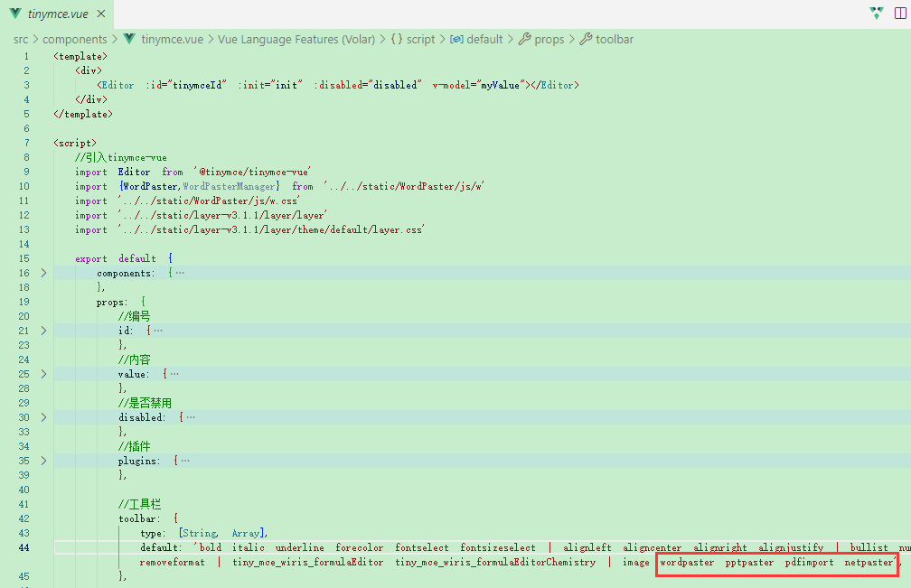Click the Vue icon beside tinymce.vue in breadcrumb
The image size is (911, 588).
point(129,39)
